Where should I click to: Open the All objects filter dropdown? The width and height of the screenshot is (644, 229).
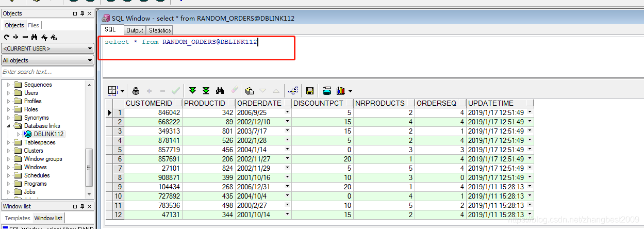click(x=47, y=60)
